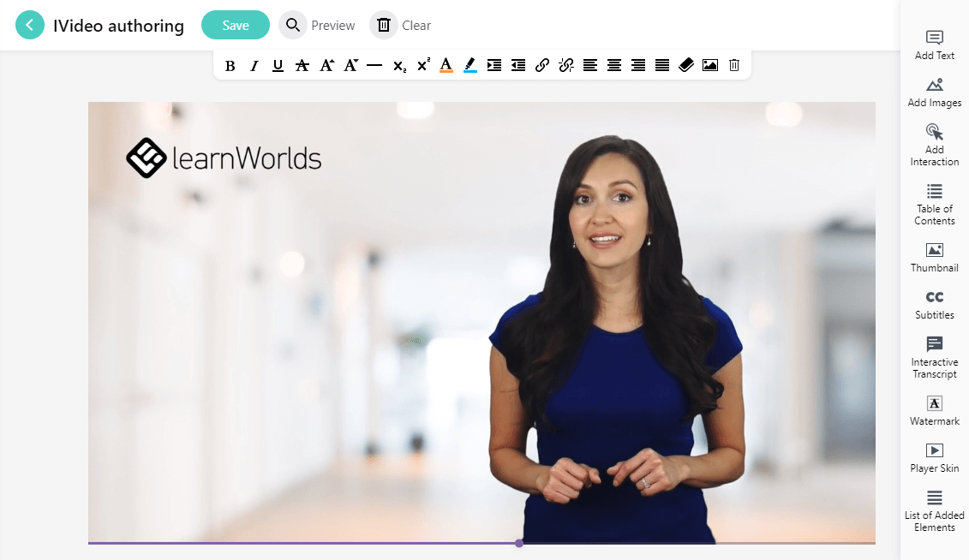Change the Player Skin
This screenshot has width=969, height=560.
(x=934, y=457)
